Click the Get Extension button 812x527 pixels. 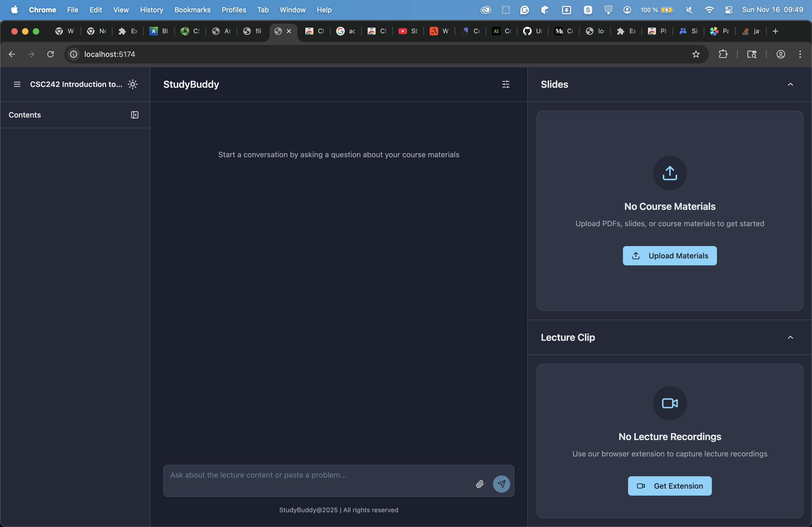[x=669, y=486]
